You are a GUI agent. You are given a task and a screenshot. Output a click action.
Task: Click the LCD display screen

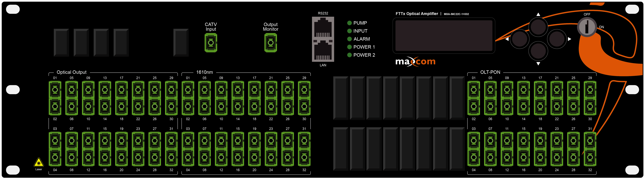pyautogui.click(x=444, y=36)
